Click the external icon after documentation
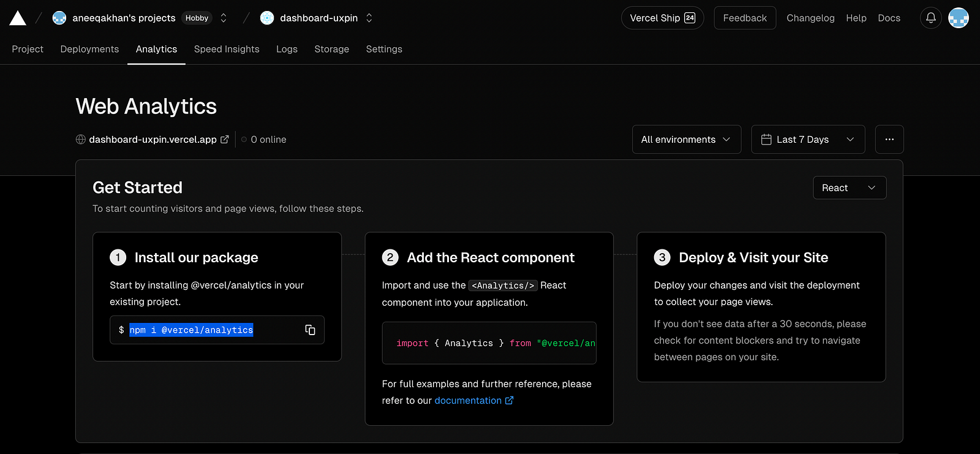The height and width of the screenshot is (454, 980). coord(509,400)
